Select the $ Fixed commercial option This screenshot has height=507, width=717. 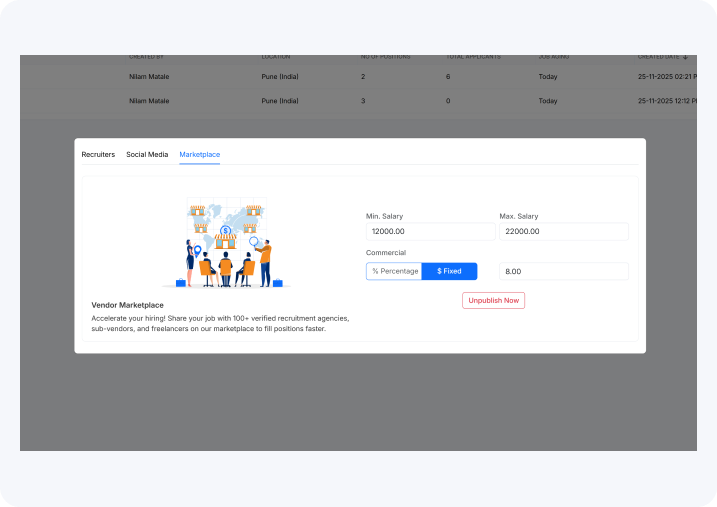(449, 271)
